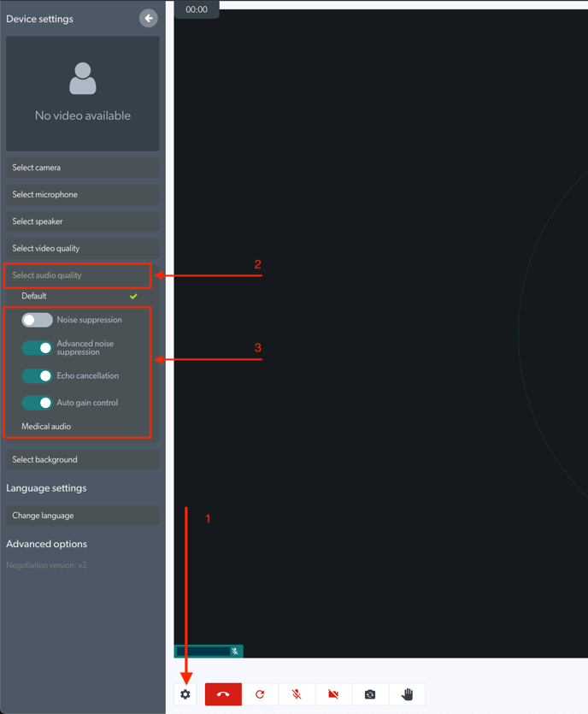588x714 pixels.
Task: Click the Advanced options heading
Action: tap(46, 544)
